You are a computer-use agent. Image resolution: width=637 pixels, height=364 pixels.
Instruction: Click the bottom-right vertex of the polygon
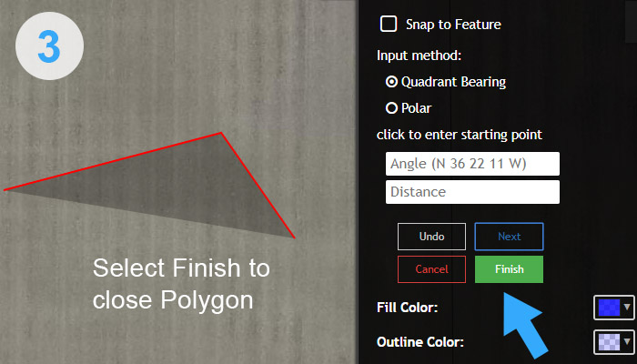point(294,238)
